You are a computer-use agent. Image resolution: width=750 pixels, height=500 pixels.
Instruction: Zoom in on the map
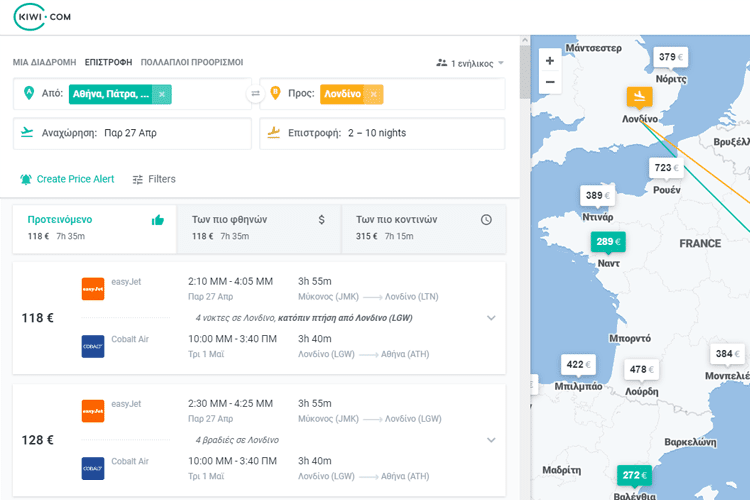tap(550, 61)
